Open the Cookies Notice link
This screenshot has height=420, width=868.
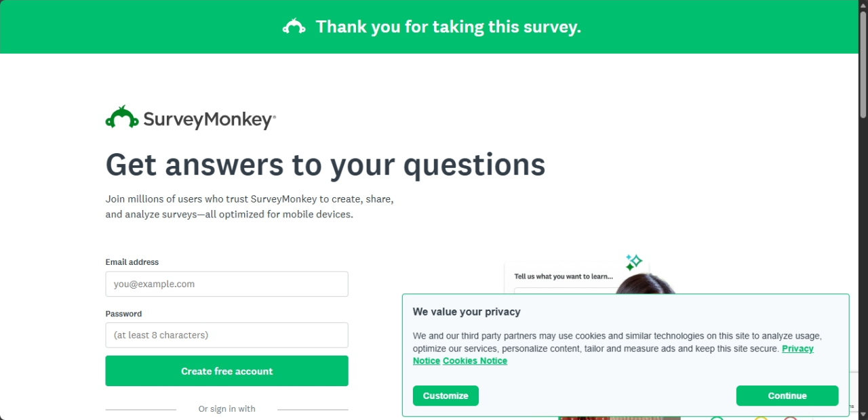click(475, 361)
